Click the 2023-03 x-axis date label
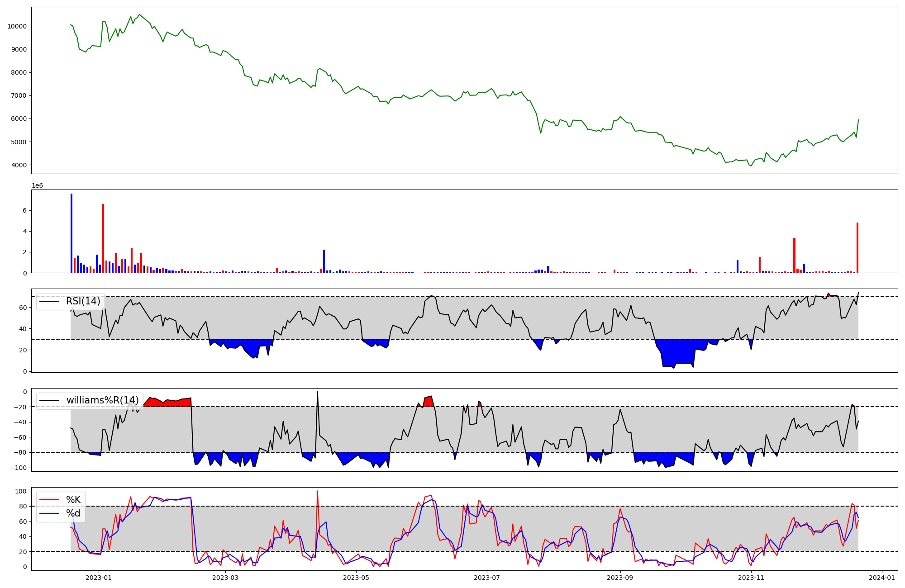The image size is (905, 588). (x=225, y=578)
